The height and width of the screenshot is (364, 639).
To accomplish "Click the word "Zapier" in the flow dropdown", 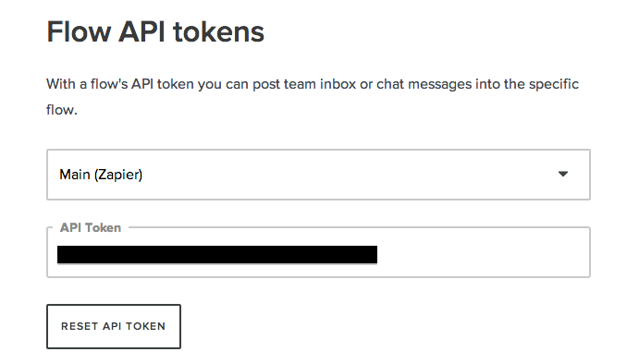I will click(118, 175).
